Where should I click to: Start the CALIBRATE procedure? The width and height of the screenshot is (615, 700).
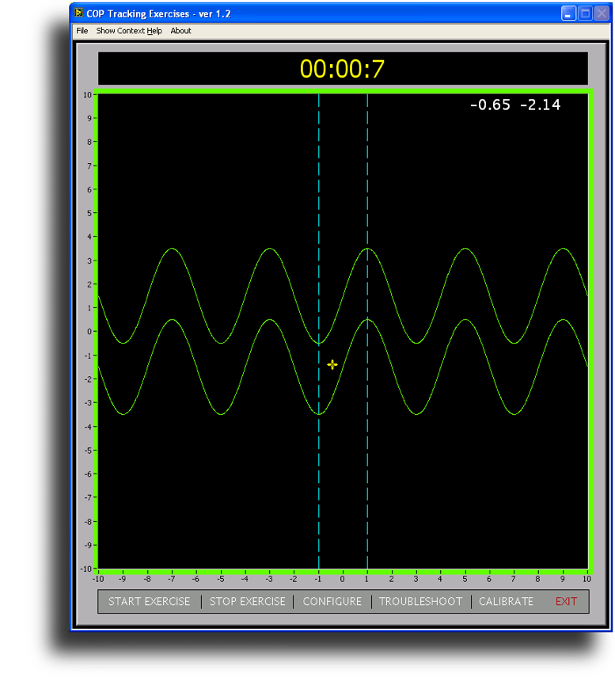[x=506, y=601]
